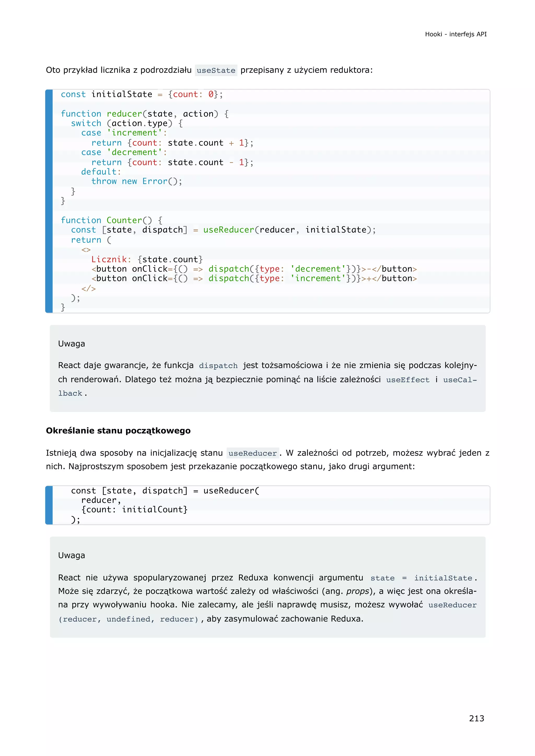
Task: Click the decrement button code line
Action: point(254,269)
